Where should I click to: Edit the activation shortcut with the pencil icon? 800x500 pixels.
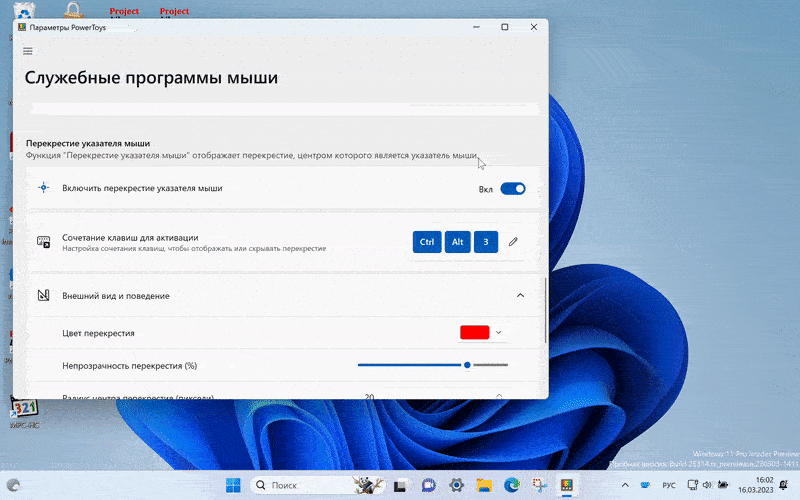pyautogui.click(x=513, y=242)
